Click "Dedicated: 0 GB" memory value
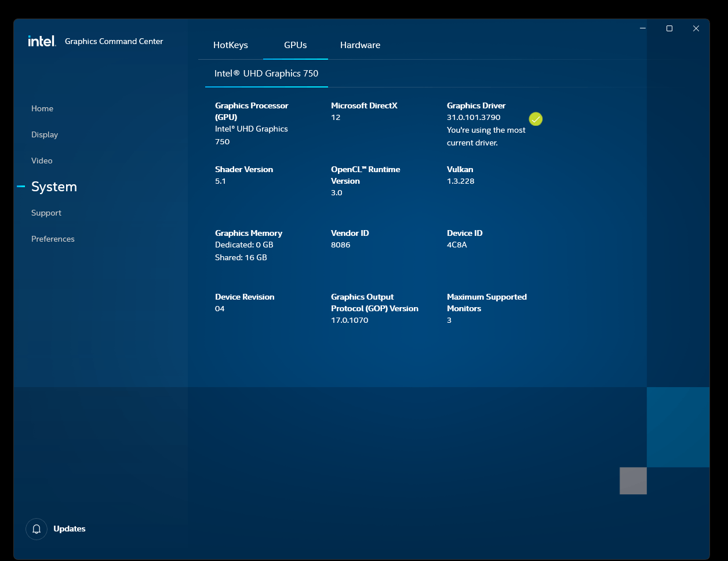This screenshot has height=561, width=728. (244, 245)
